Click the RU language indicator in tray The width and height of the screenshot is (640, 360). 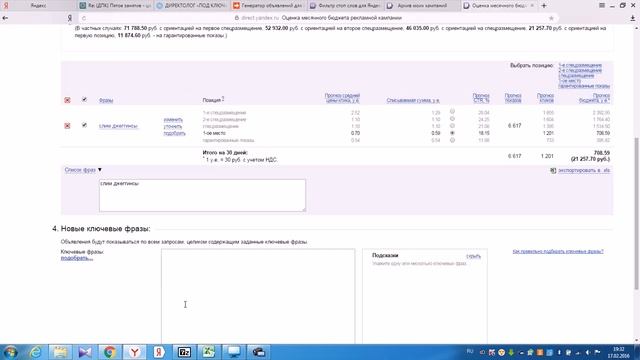[470, 351]
